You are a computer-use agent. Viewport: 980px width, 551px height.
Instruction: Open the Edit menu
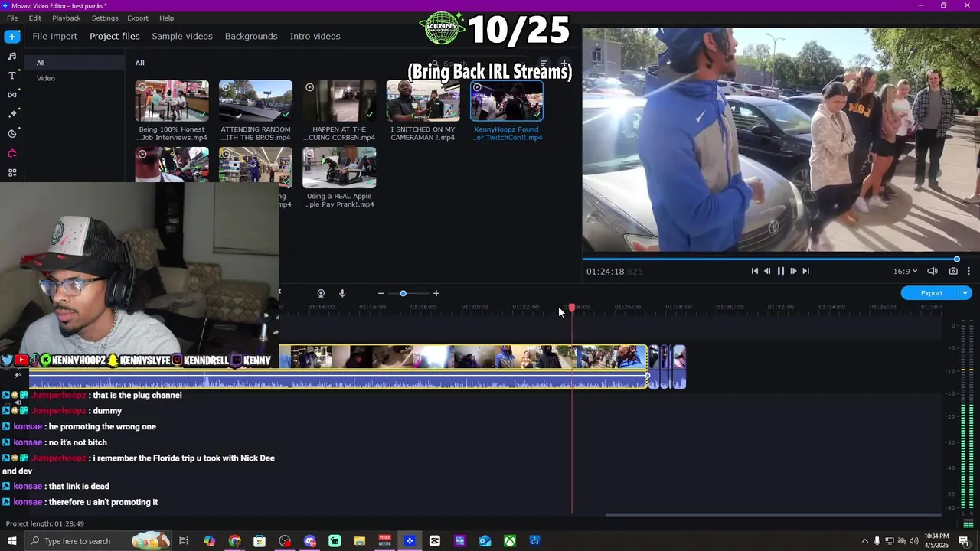coord(35,18)
